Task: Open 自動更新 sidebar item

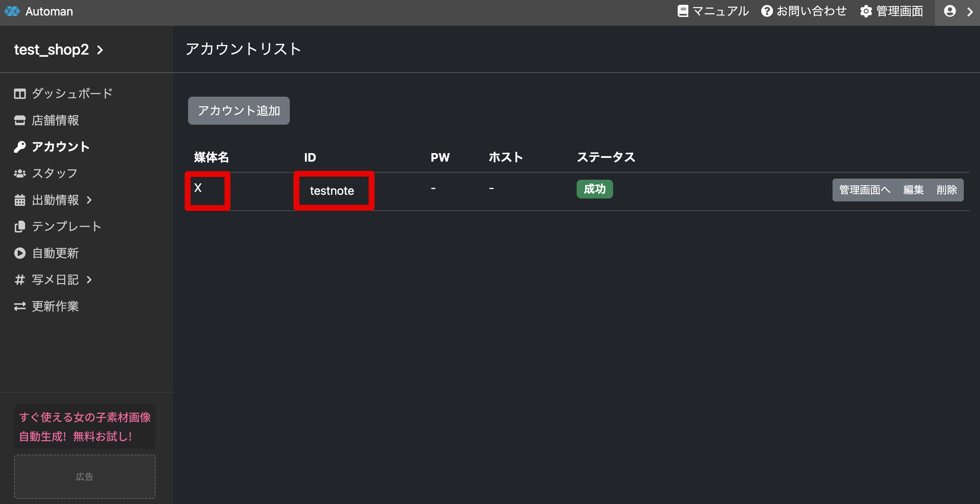Action: [x=55, y=253]
